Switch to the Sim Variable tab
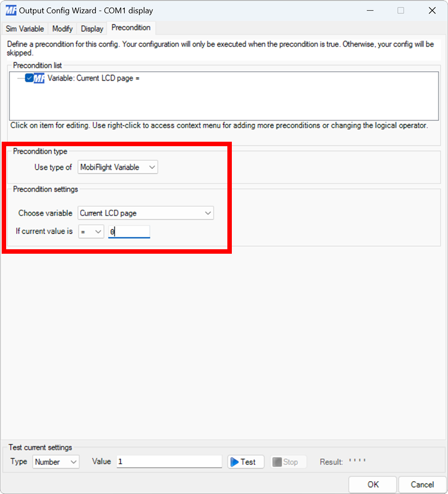The width and height of the screenshot is (448, 494). point(25,29)
